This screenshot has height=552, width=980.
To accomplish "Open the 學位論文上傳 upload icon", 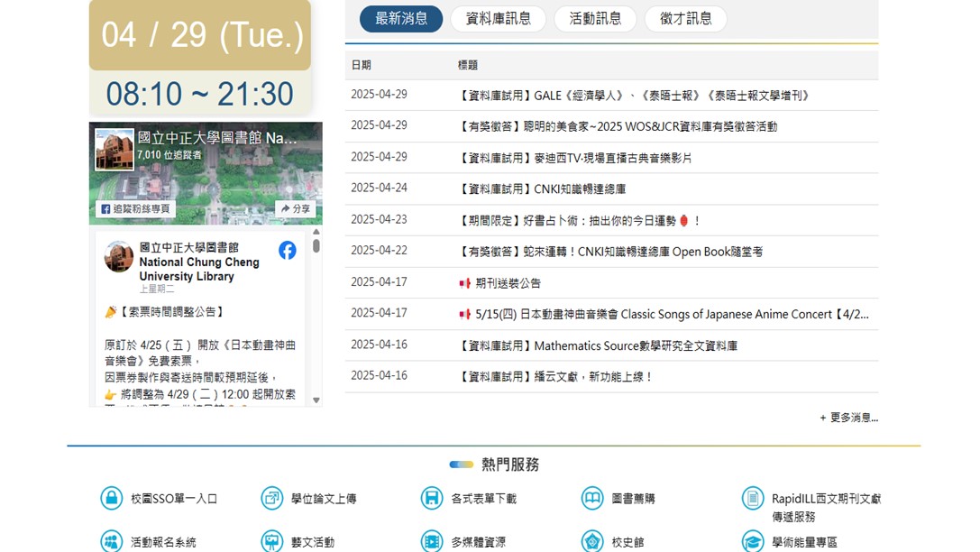I will pos(272,498).
